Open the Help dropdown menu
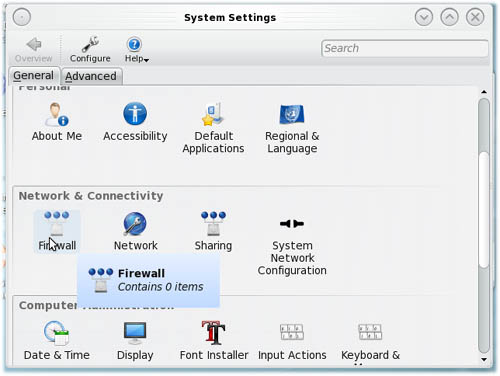Viewport: 500px width, 376px height. click(136, 50)
